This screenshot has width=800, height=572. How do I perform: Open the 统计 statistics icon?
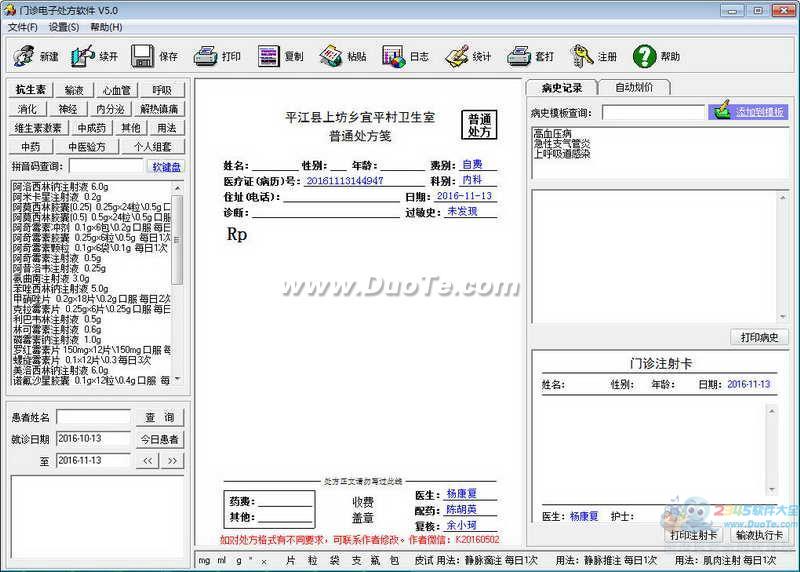[x=457, y=56]
